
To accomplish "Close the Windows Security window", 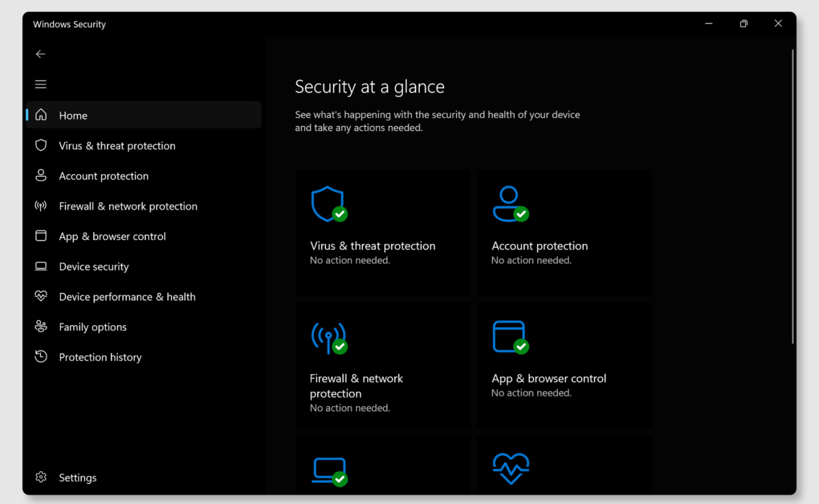I will pos(778,24).
